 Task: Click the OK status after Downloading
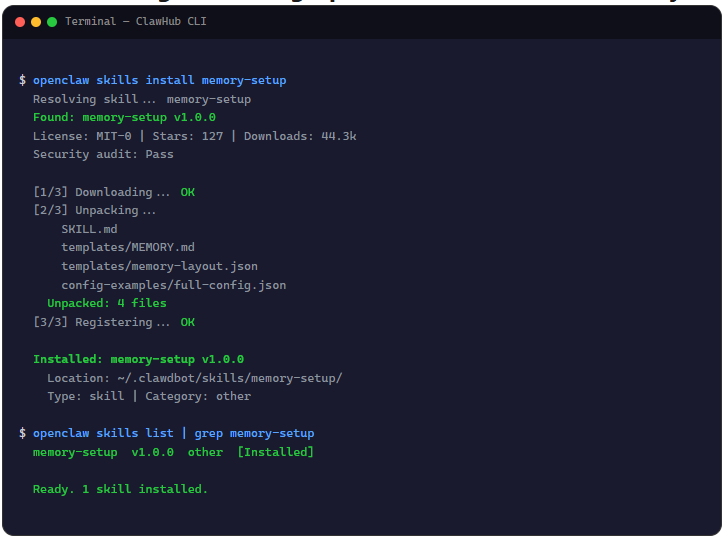[188, 192]
